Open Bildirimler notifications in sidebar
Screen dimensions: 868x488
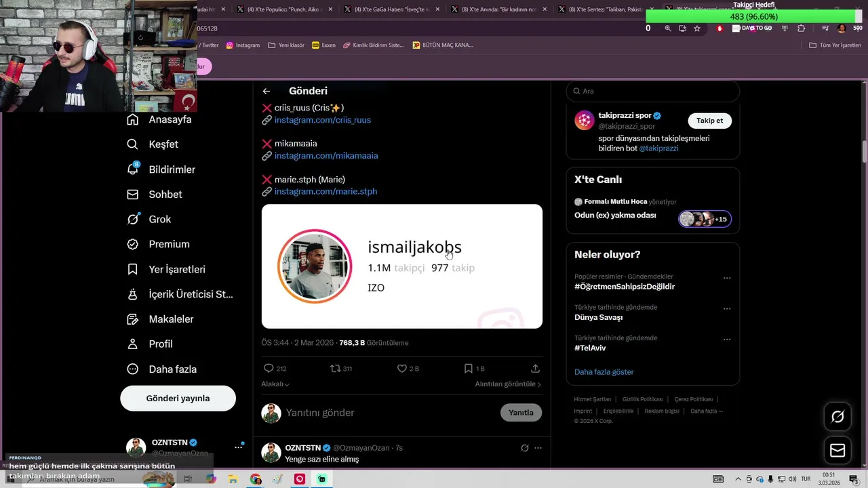(161, 169)
